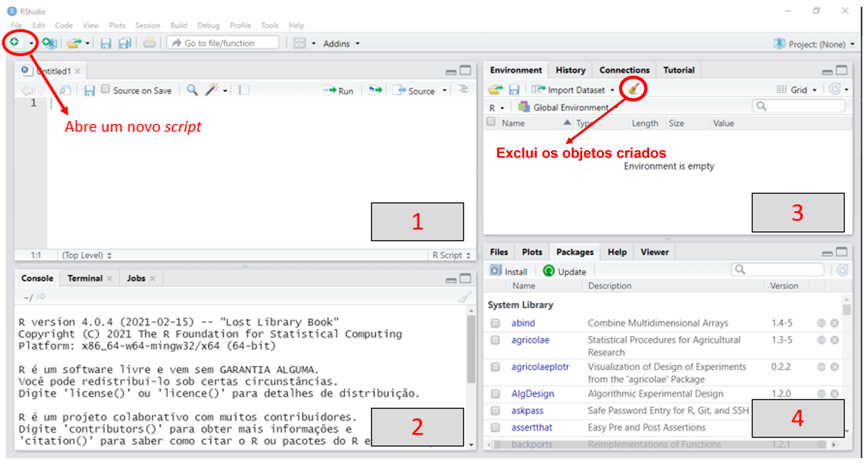Open find/replace magnifier in script editor
The image size is (868, 463).
[192, 90]
